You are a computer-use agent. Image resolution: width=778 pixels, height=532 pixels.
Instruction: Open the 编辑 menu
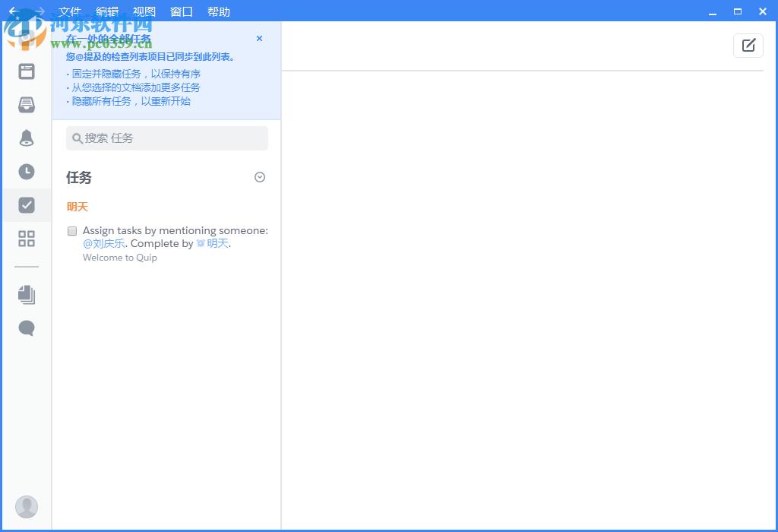pyautogui.click(x=107, y=11)
